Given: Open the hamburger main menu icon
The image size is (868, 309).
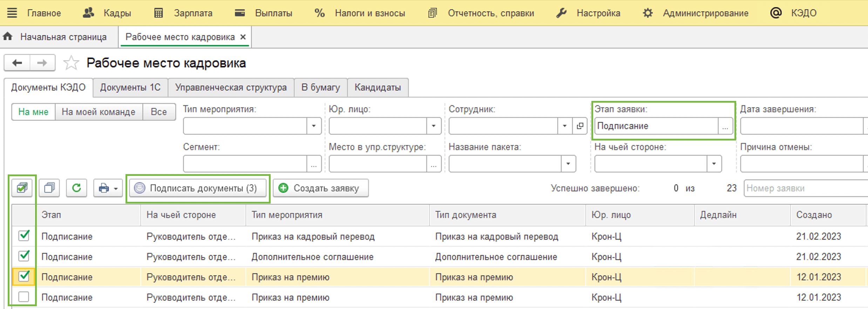Looking at the screenshot, I should [x=12, y=13].
